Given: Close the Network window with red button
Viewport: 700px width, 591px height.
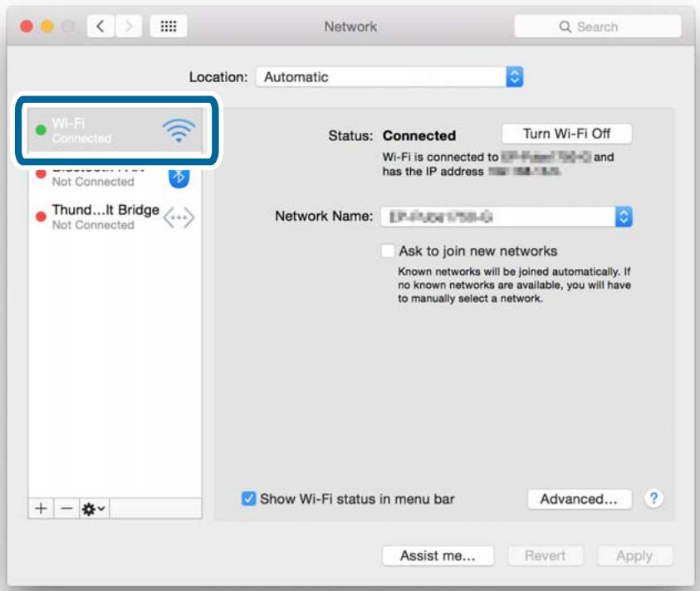Looking at the screenshot, I should 27,27.
